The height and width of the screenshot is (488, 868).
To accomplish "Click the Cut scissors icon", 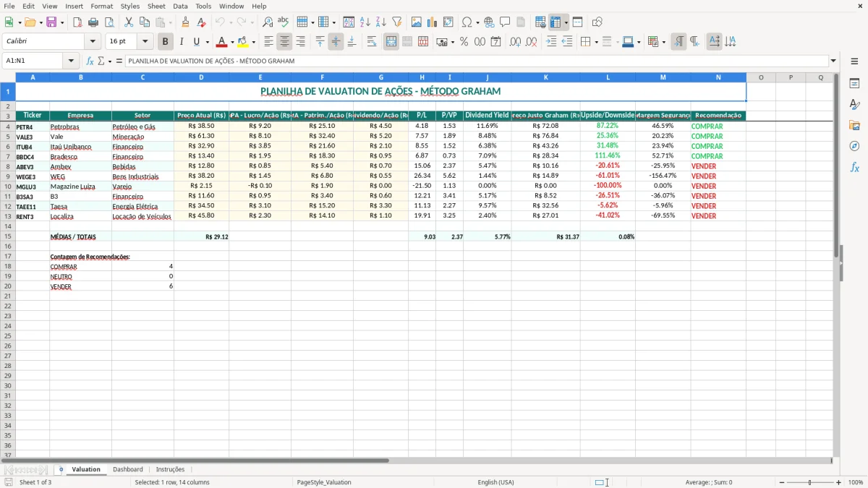I will pyautogui.click(x=129, y=22).
